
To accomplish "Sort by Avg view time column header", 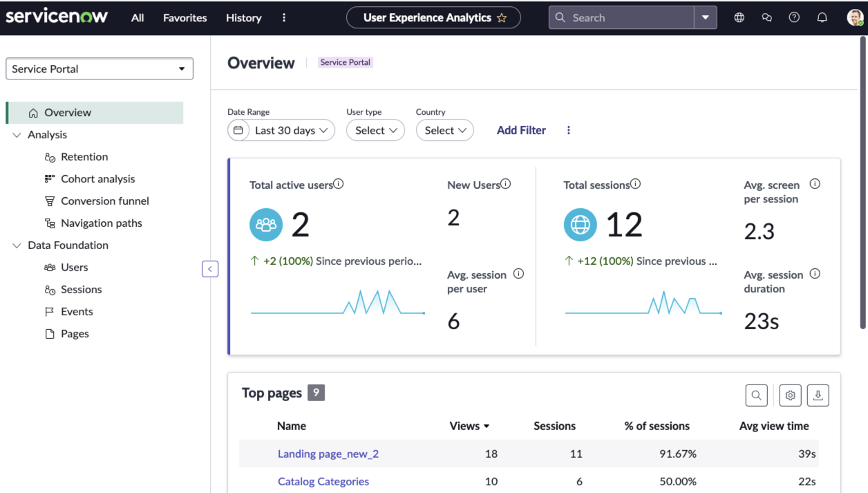I will [x=774, y=426].
